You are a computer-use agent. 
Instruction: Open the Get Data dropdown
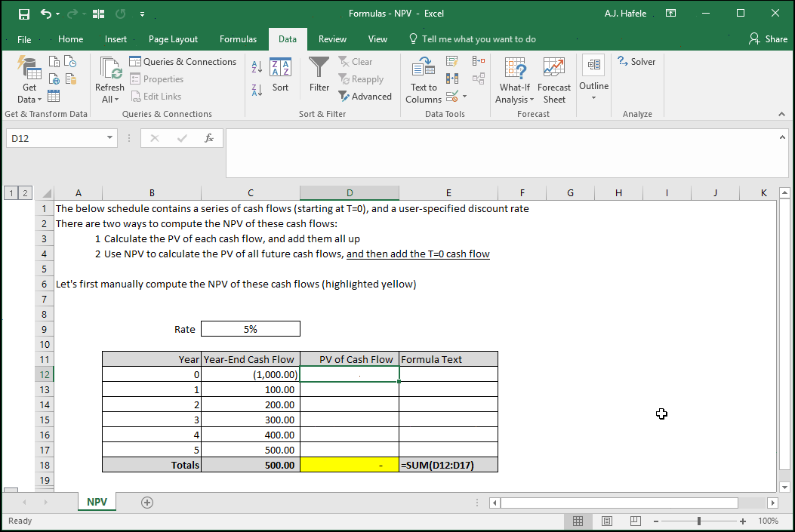[x=29, y=80]
